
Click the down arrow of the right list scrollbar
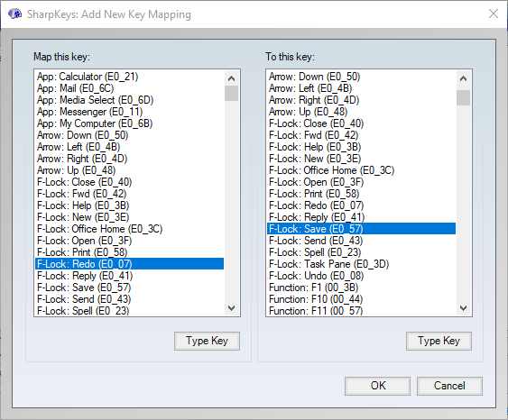[x=463, y=307]
